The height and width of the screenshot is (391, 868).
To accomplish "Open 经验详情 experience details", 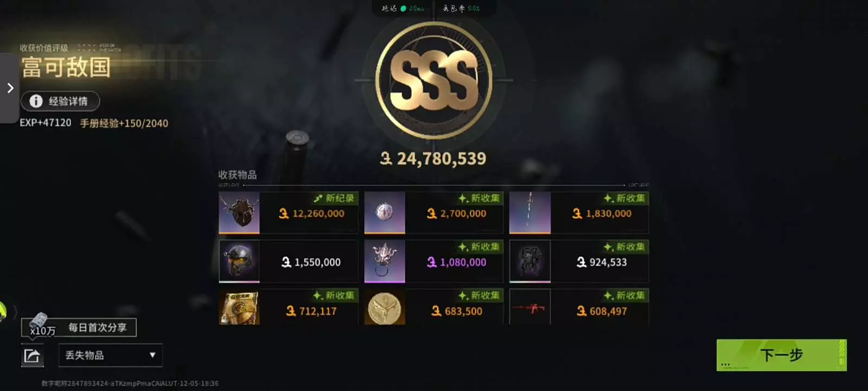I will [60, 101].
